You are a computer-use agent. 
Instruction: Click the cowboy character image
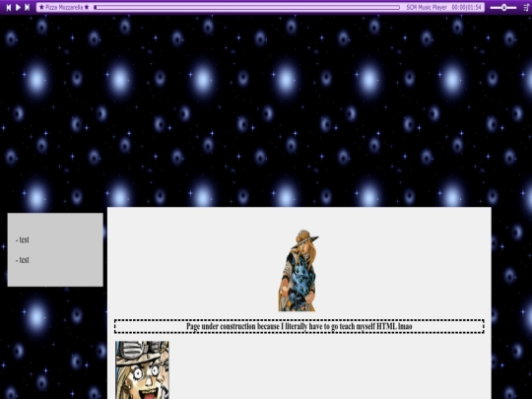click(x=299, y=270)
